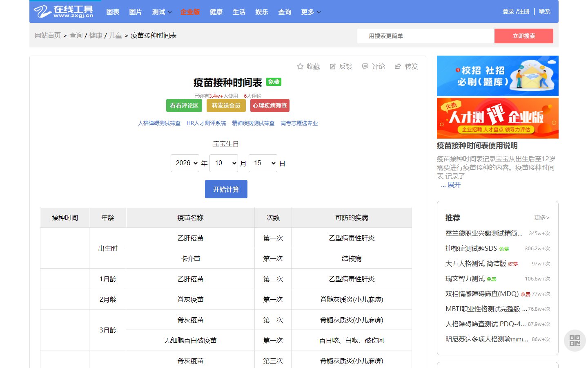The width and height of the screenshot is (588, 368).
Task: Click 更多> in the 推荐 panel
Action: [542, 218]
